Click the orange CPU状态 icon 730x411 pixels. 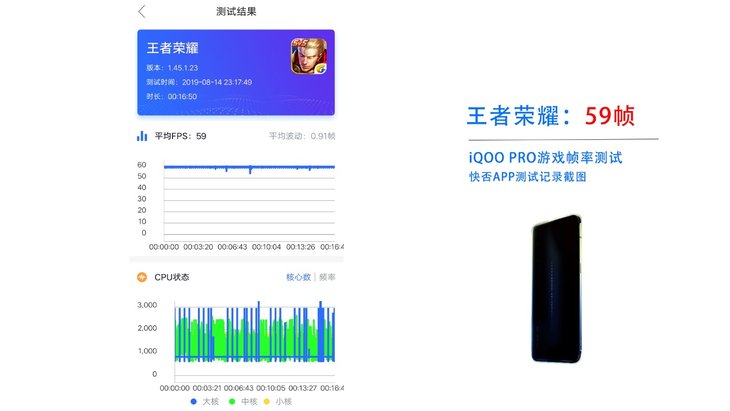[142, 277]
